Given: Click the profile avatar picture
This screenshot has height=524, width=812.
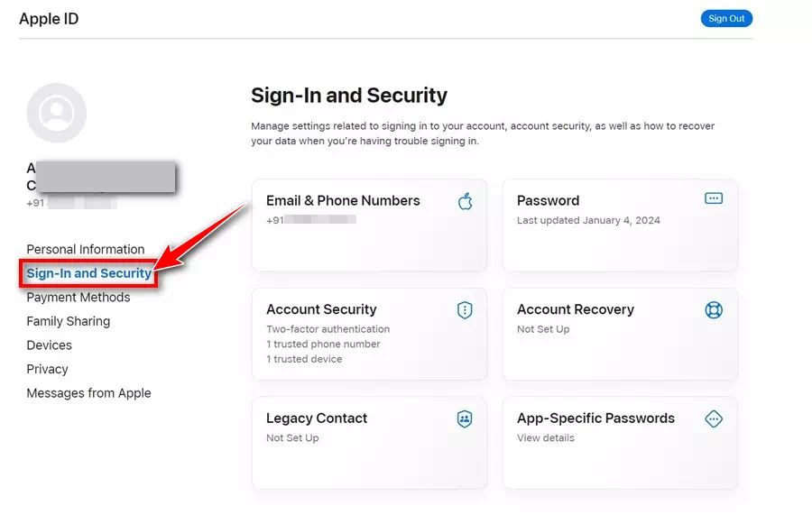Looking at the screenshot, I should pos(56,112).
